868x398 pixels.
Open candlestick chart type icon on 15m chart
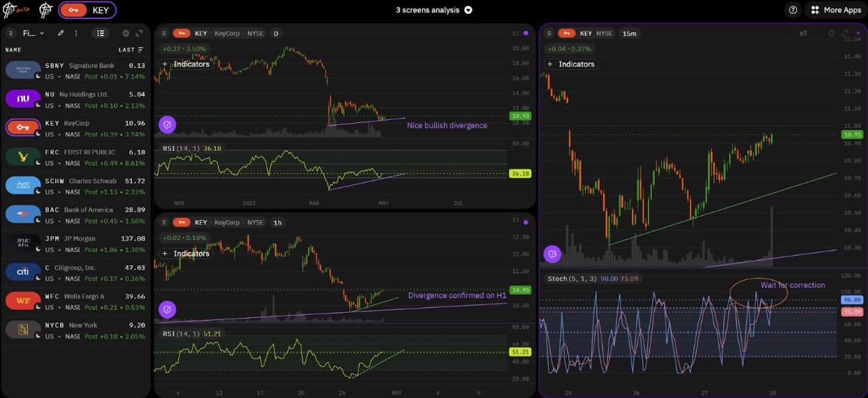(x=804, y=33)
